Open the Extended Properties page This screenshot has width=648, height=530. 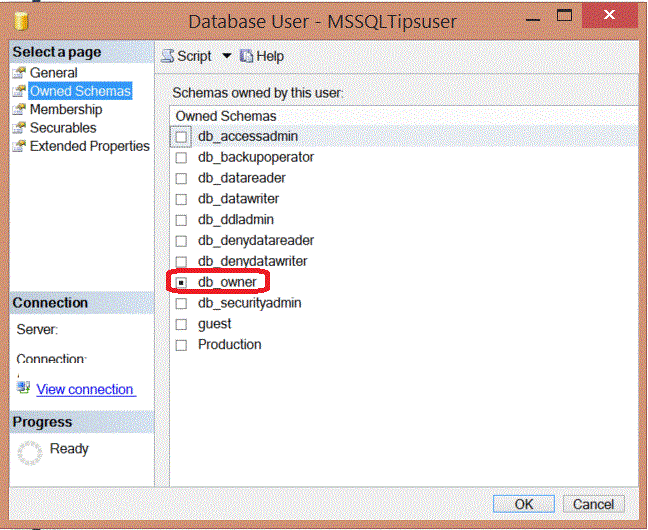[89, 146]
